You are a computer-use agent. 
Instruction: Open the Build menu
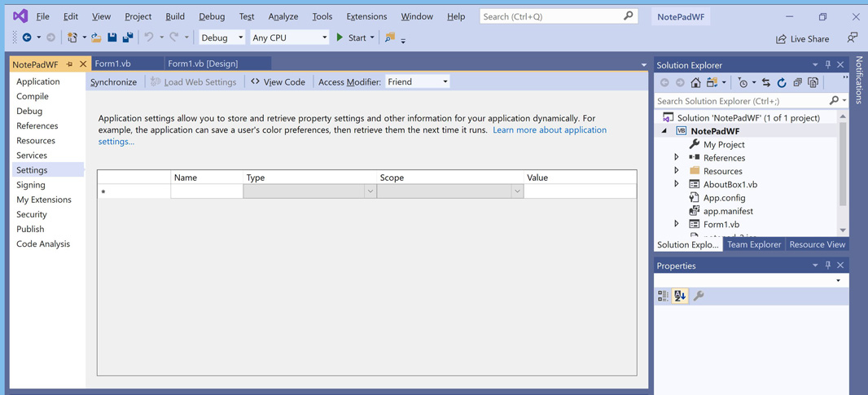(x=174, y=16)
